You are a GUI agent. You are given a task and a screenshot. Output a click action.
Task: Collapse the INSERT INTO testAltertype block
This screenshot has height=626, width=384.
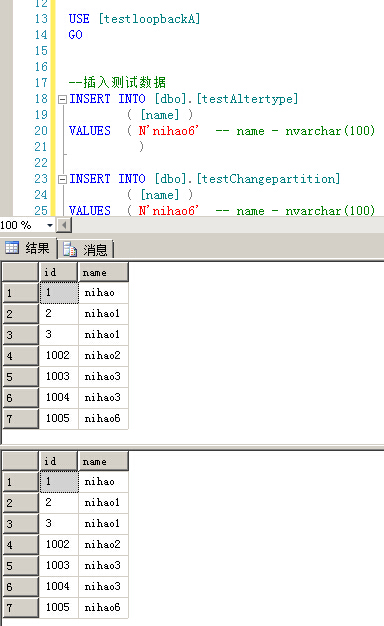(x=62, y=99)
